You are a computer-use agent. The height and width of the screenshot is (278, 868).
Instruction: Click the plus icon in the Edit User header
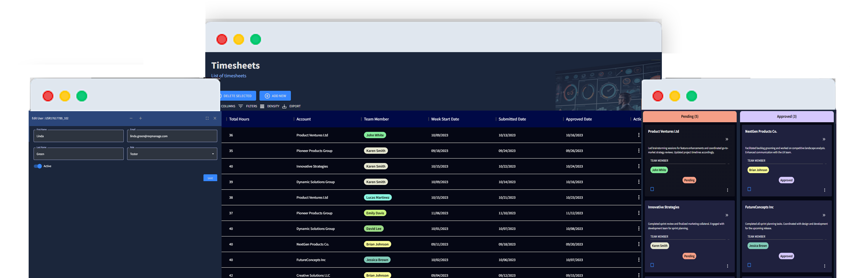coord(141,118)
